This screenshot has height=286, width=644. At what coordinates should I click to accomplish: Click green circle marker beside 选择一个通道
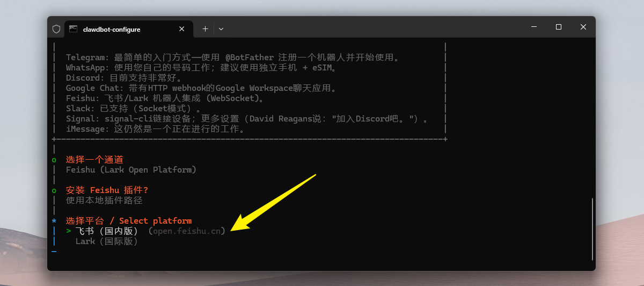[54, 160]
